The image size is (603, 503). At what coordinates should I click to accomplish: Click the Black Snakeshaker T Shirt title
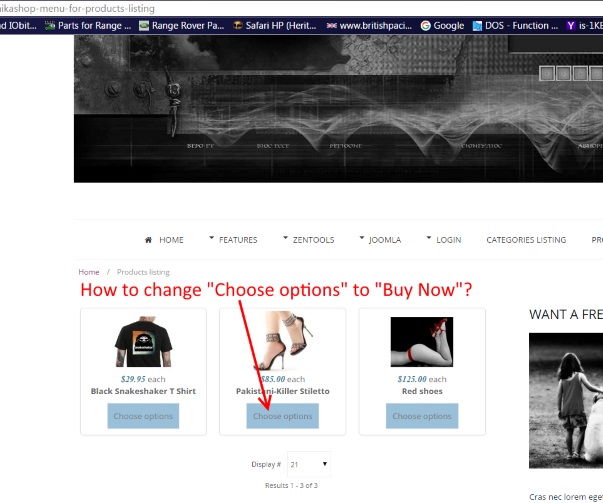[143, 391]
